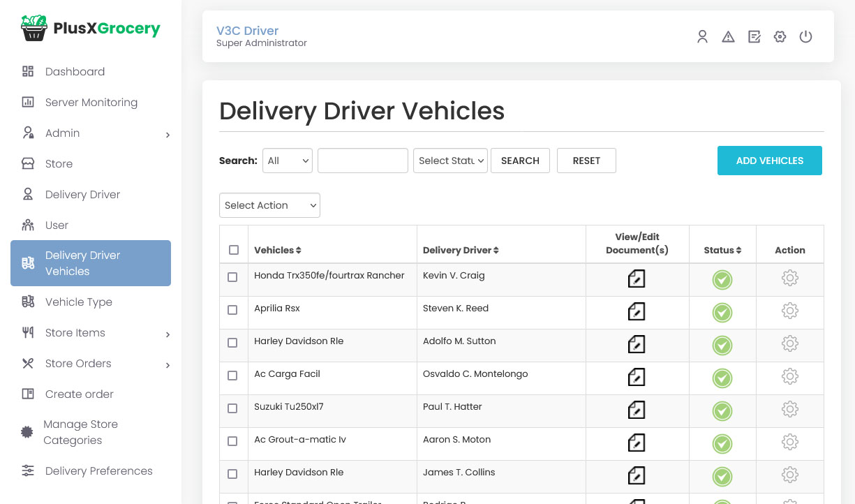Sort table by Status column

click(x=722, y=250)
